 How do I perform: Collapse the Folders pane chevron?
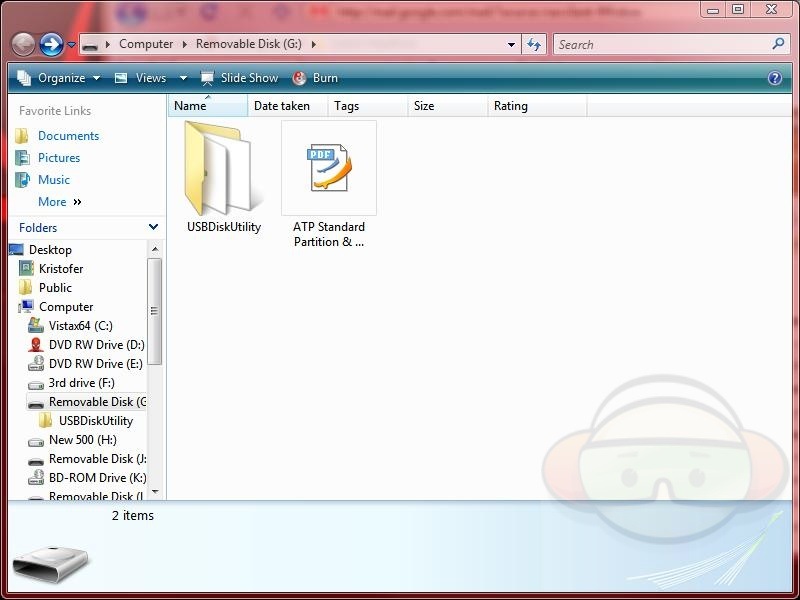point(153,228)
